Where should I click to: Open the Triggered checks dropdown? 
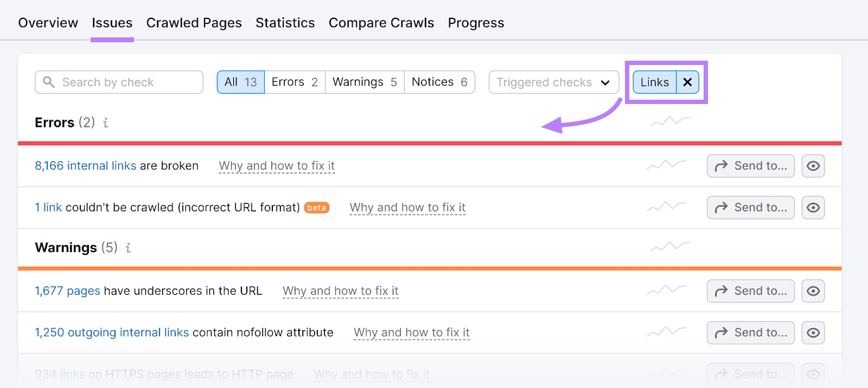click(553, 82)
